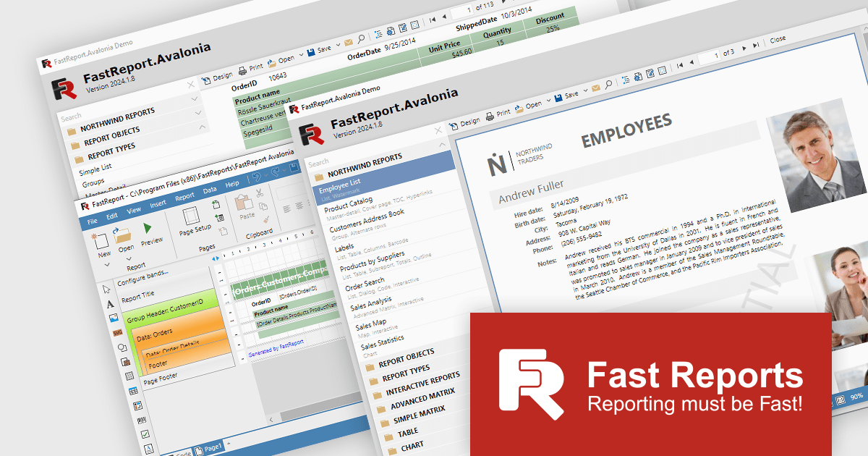This screenshot has height=456, width=868.
Task: Click Close in front preview toolbar
Action: [x=778, y=39]
